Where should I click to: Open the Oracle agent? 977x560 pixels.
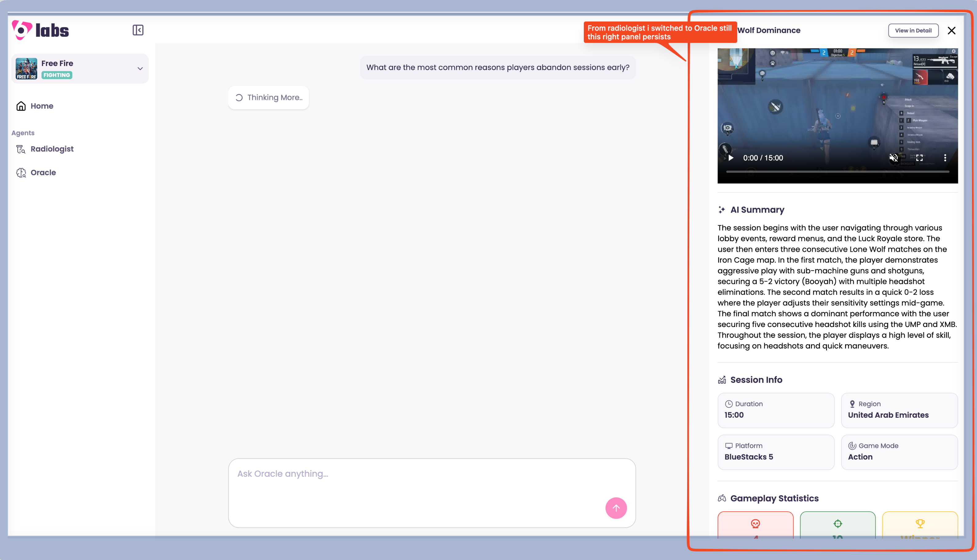[x=43, y=172]
